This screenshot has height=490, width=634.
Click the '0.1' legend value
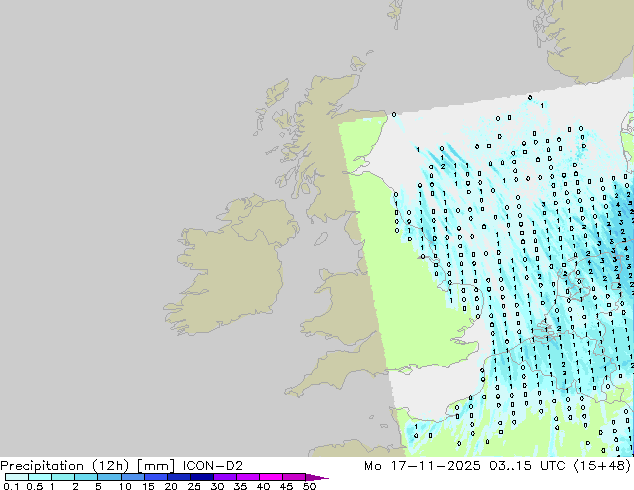point(11,486)
